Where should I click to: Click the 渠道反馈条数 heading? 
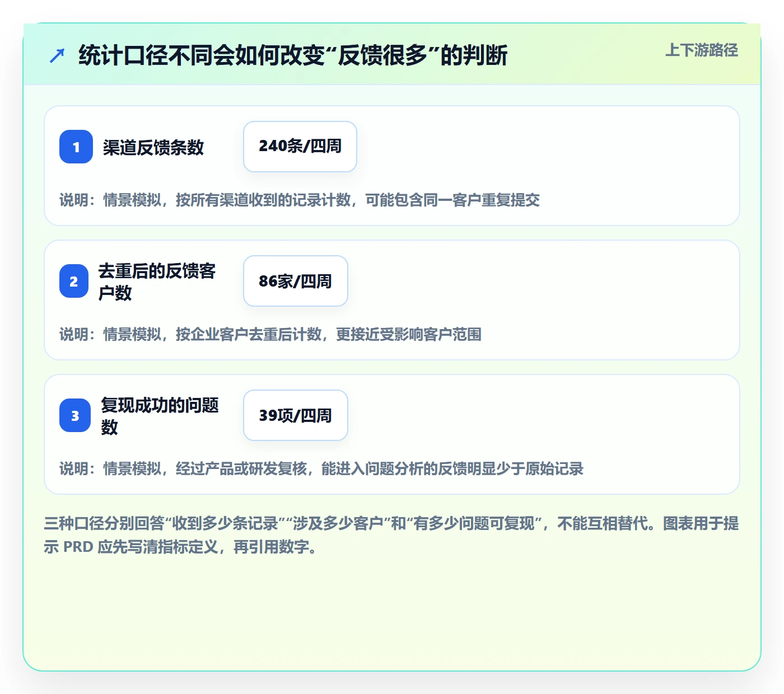click(153, 147)
